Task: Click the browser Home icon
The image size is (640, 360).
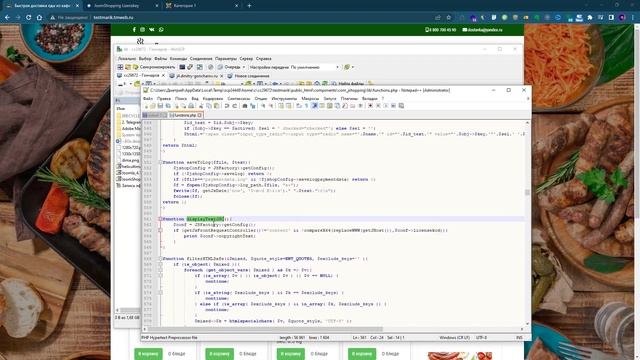Action: pyautogui.click(x=40, y=18)
